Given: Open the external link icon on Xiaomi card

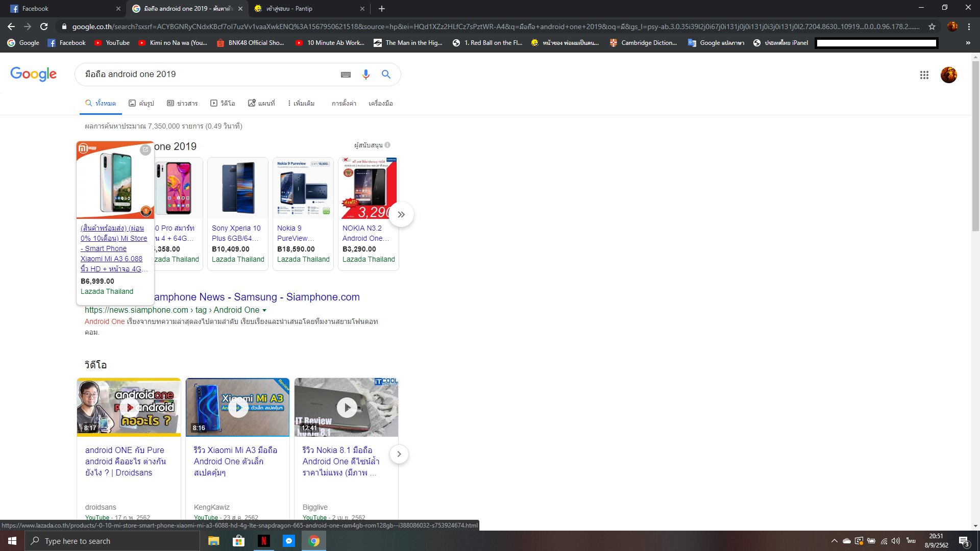Looking at the screenshot, I should 145,149.
